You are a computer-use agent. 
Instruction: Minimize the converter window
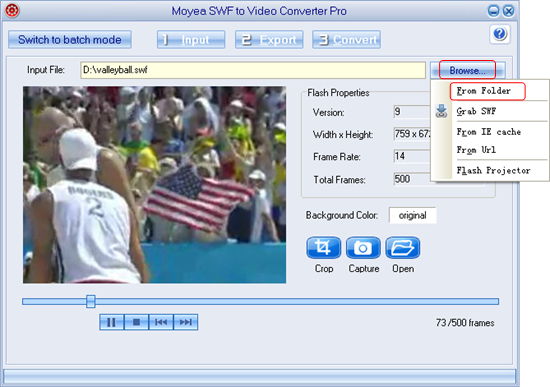[494, 11]
